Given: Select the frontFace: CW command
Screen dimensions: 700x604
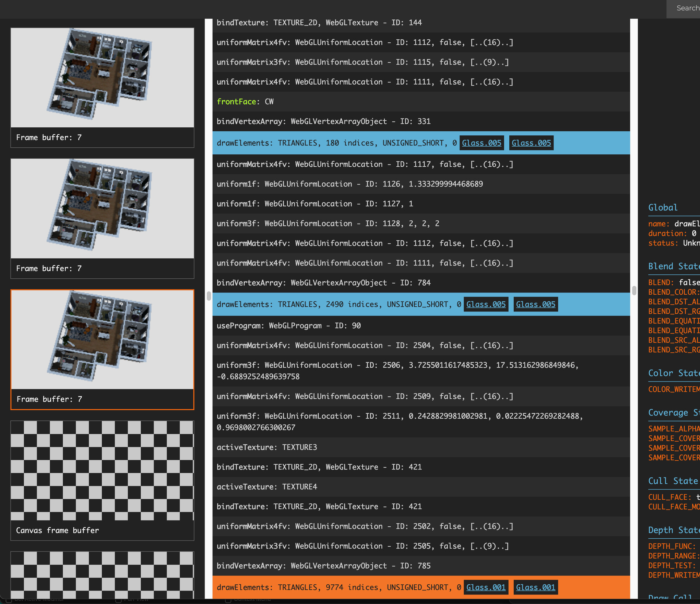Looking at the screenshot, I should tap(245, 102).
